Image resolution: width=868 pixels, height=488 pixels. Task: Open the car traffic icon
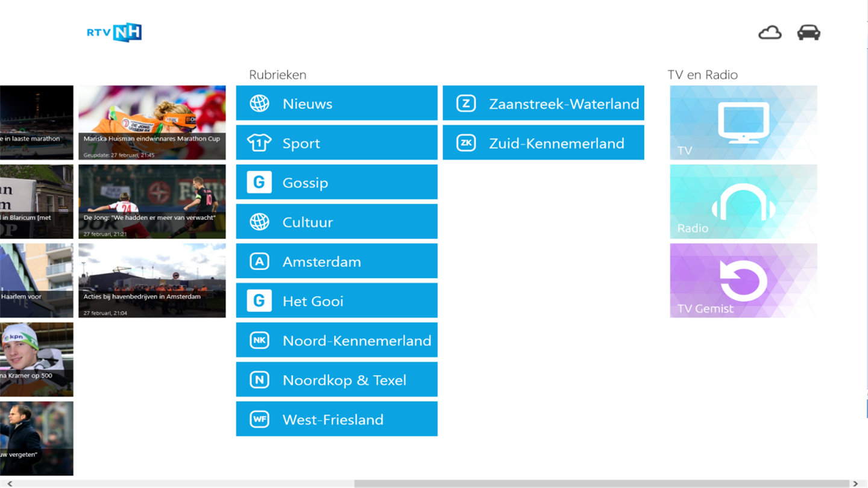click(808, 33)
